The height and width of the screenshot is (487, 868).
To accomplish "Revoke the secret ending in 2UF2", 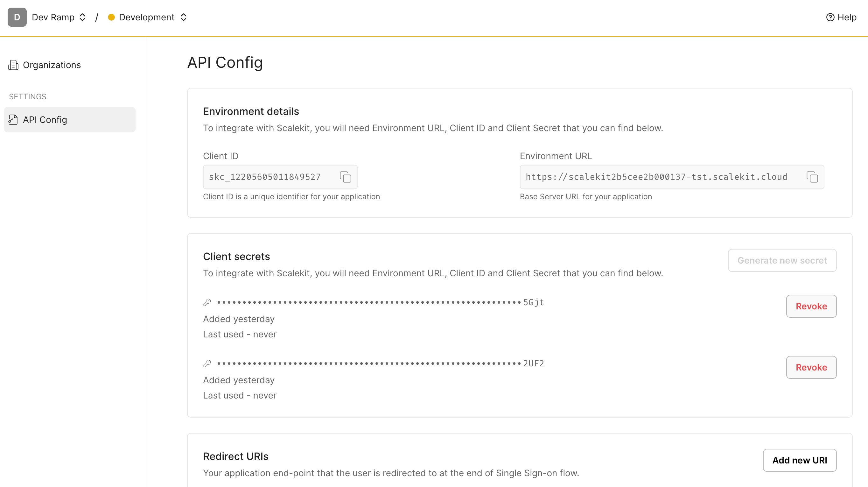I will click(811, 367).
